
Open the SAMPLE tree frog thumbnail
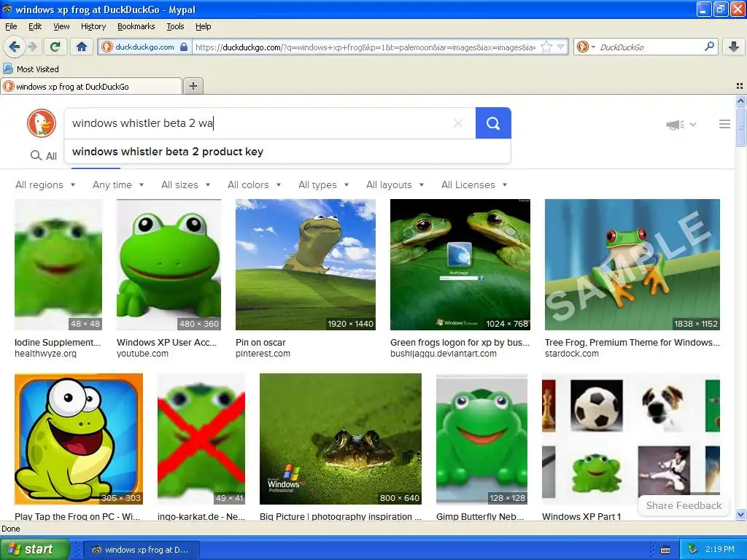pyautogui.click(x=632, y=264)
